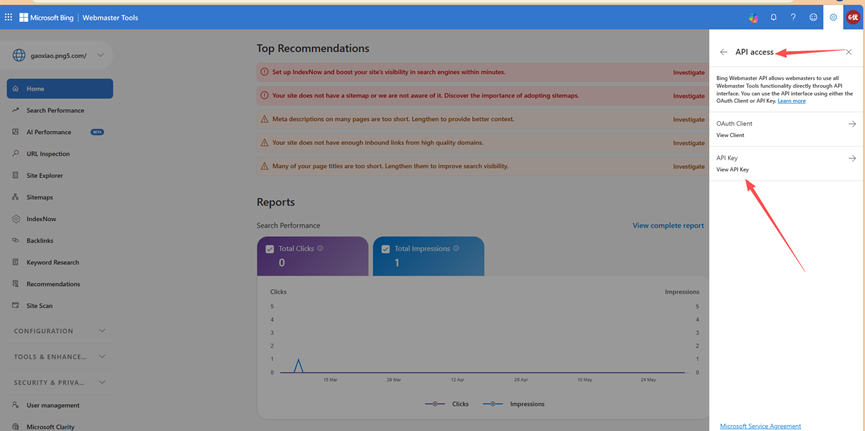Open the Microsoft Service Agreement link

(760, 426)
